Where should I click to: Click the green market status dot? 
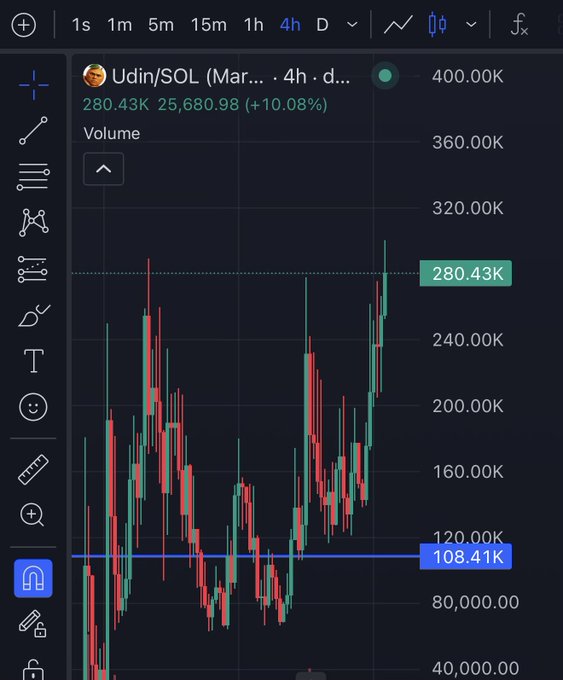385,76
